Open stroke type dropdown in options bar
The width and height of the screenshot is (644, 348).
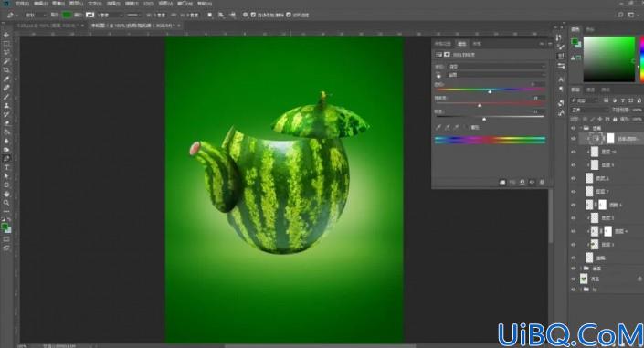point(133,15)
